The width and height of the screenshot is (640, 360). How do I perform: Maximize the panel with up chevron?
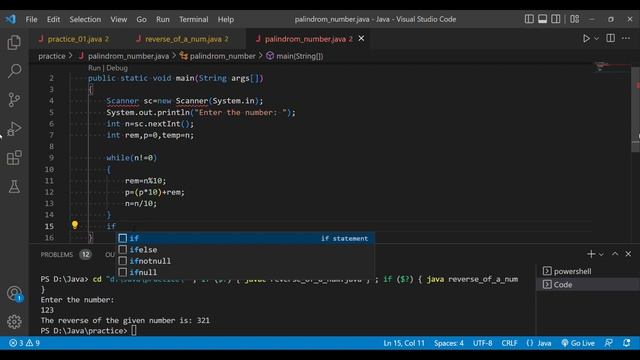[615, 254]
